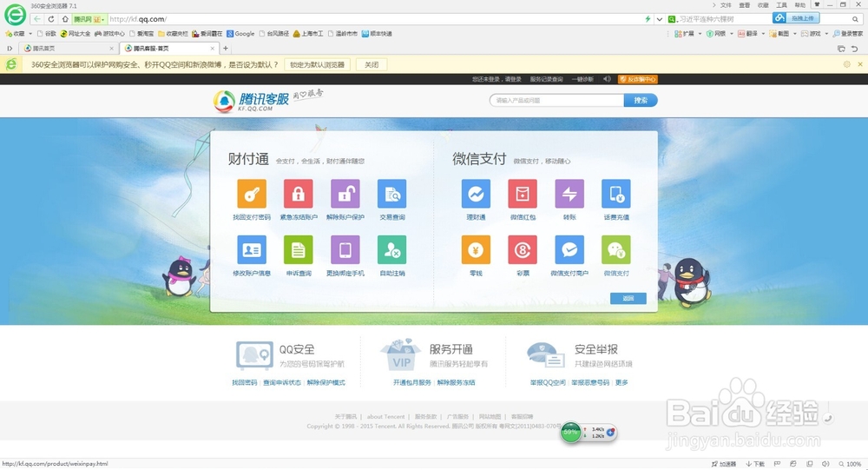Open the 工具 menu
This screenshot has height=470, width=868.
click(782, 5)
